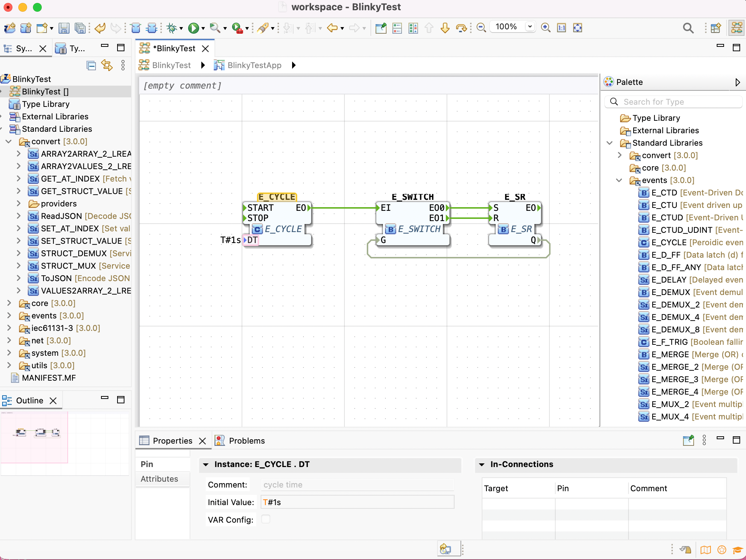Click the Debug bug icon
The height and width of the screenshot is (560, 746).
[172, 28]
